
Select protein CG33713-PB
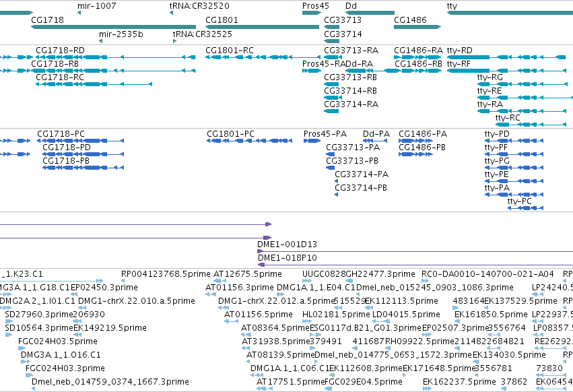pyautogui.click(x=331, y=168)
